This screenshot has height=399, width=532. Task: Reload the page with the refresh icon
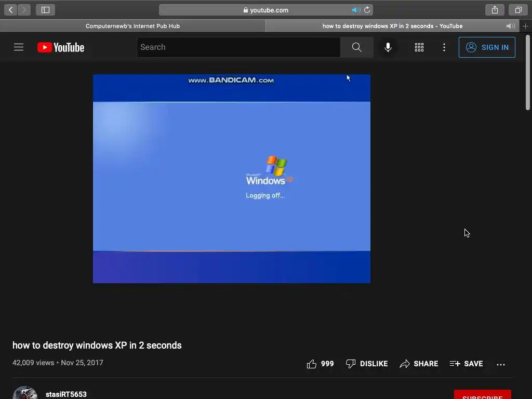367,10
